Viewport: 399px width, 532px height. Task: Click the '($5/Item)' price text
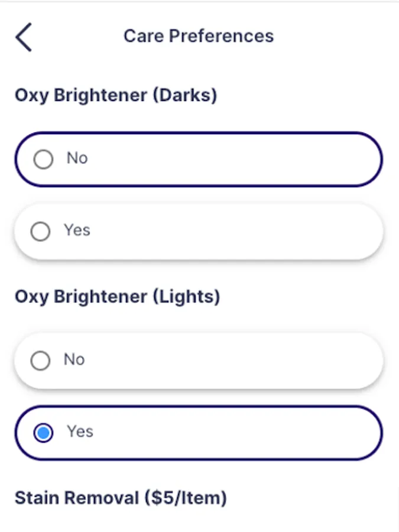click(186, 498)
